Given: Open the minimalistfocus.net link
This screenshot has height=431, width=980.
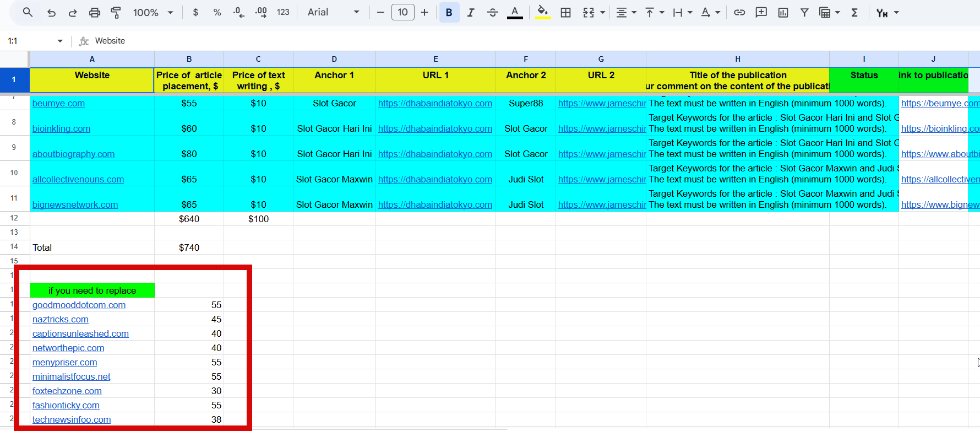Looking at the screenshot, I should (72, 376).
